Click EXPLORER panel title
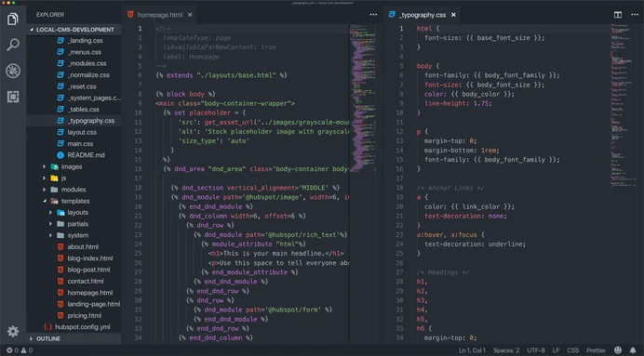The image size is (644, 356). pyautogui.click(x=50, y=15)
